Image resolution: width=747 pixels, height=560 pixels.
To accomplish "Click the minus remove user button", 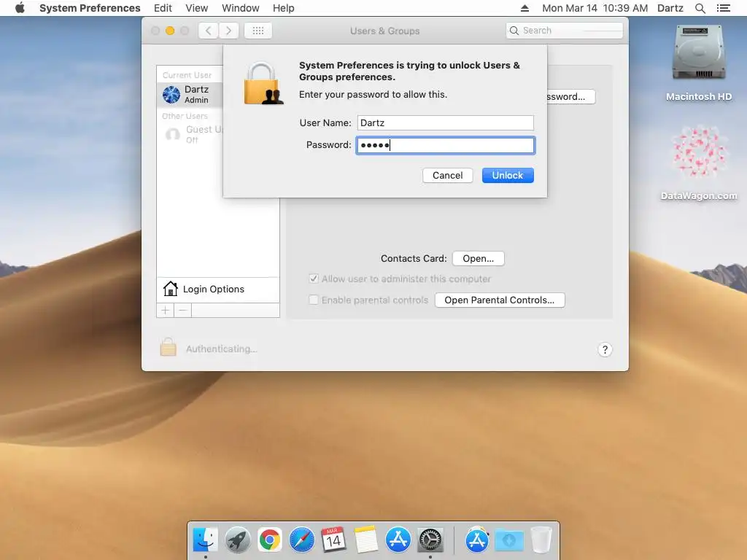I will click(x=182, y=311).
